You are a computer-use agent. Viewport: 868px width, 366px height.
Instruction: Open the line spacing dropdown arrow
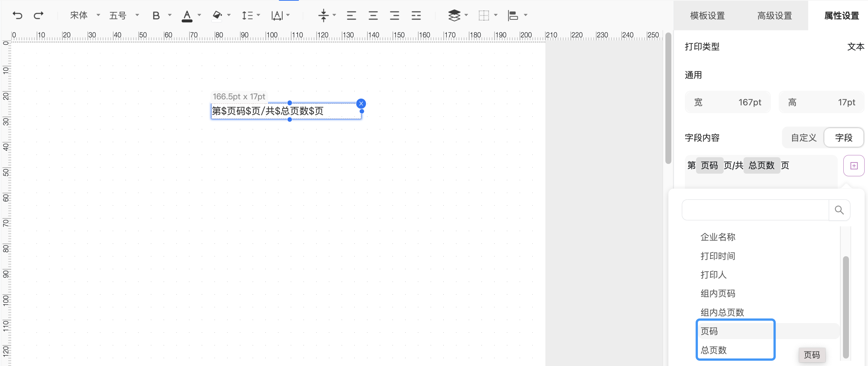point(258,15)
